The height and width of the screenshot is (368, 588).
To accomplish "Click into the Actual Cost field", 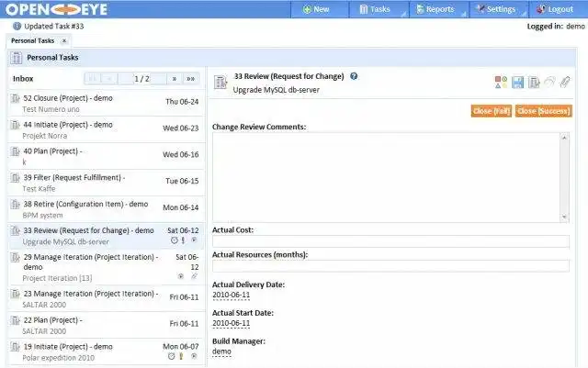I will click(390, 241).
